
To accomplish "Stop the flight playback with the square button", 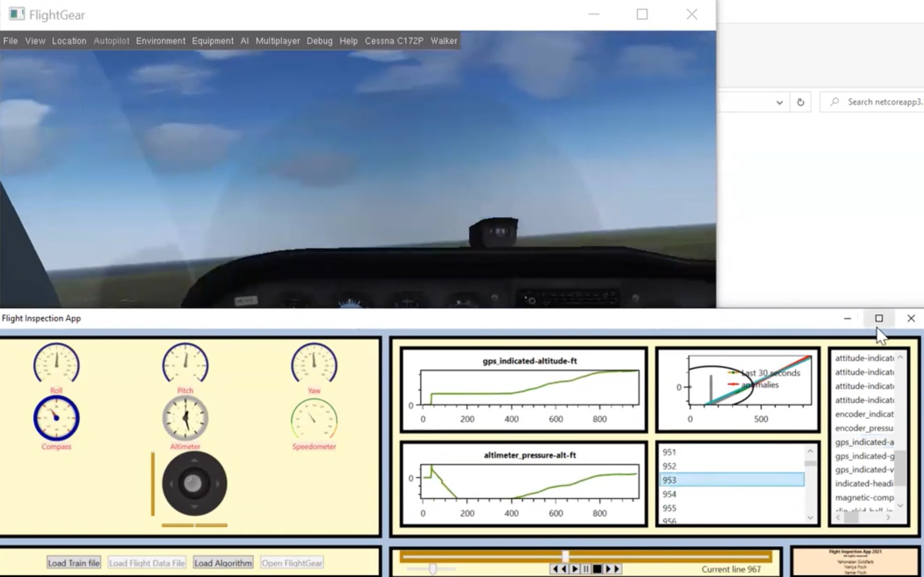I will coord(597,569).
